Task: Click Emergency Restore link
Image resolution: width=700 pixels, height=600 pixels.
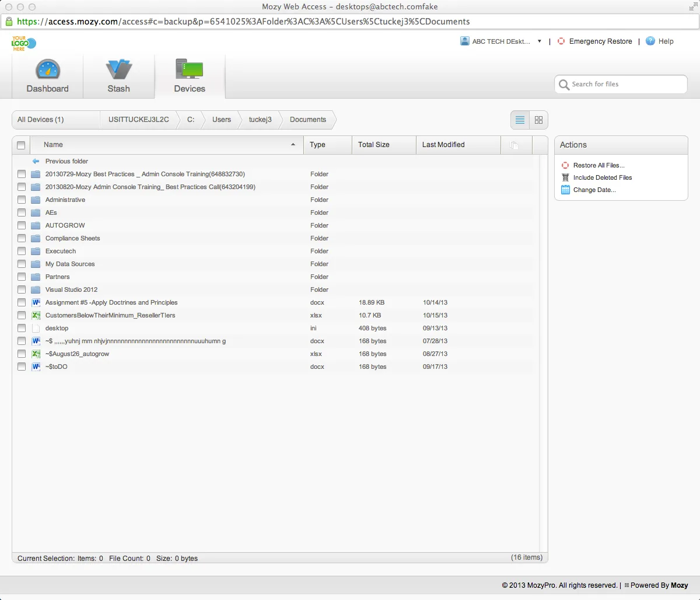Action: point(601,41)
